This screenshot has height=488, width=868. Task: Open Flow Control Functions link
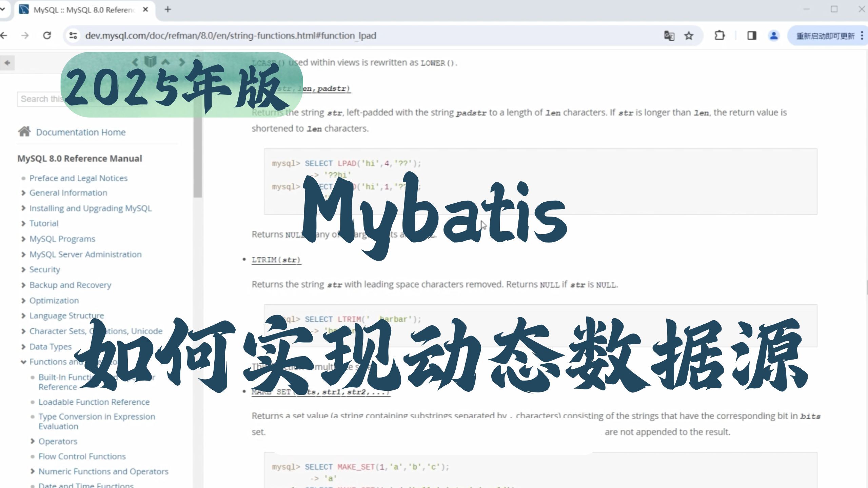click(x=82, y=456)
